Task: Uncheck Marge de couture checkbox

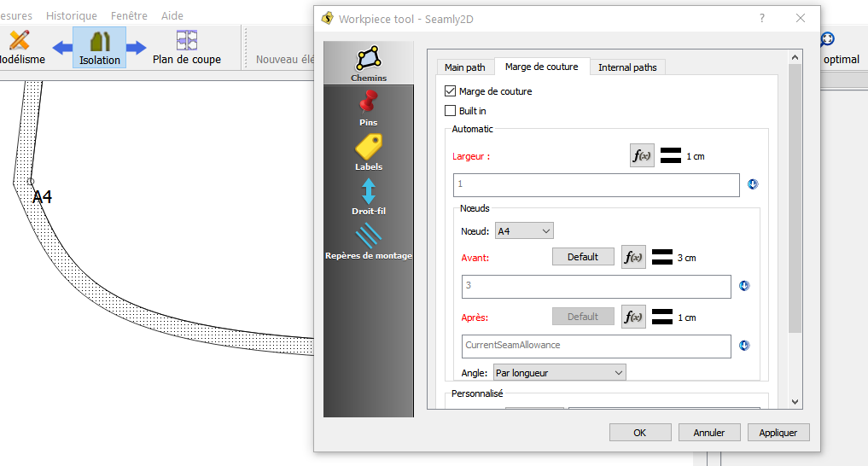Action: [451, 91]
